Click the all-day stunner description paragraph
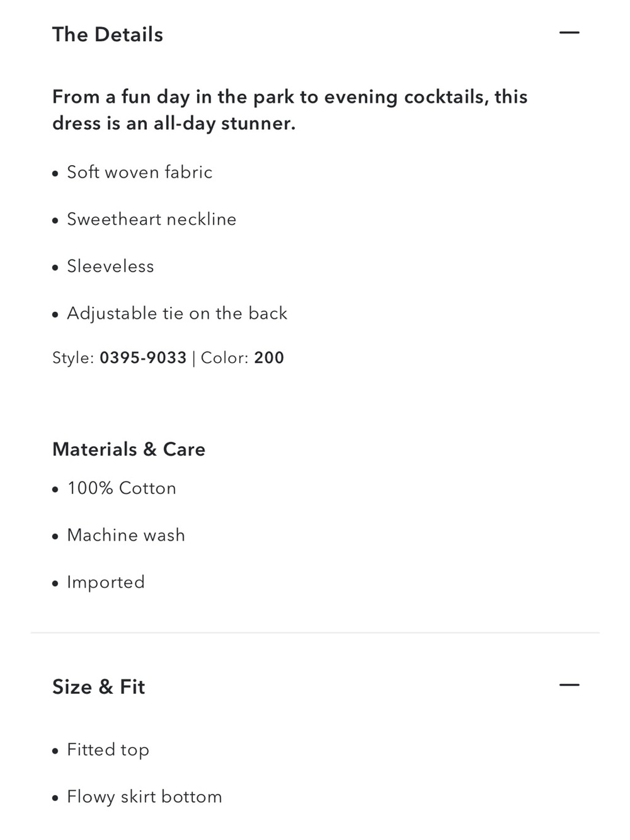The image size is (630, 840). tap(290, 110)
